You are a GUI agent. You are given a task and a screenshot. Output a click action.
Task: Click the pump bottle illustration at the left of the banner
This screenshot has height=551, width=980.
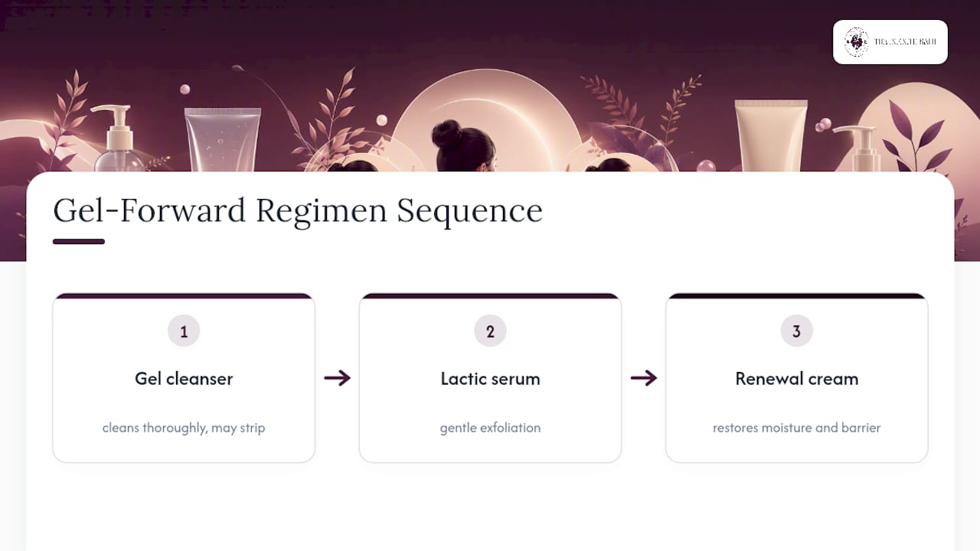[119, 139]
